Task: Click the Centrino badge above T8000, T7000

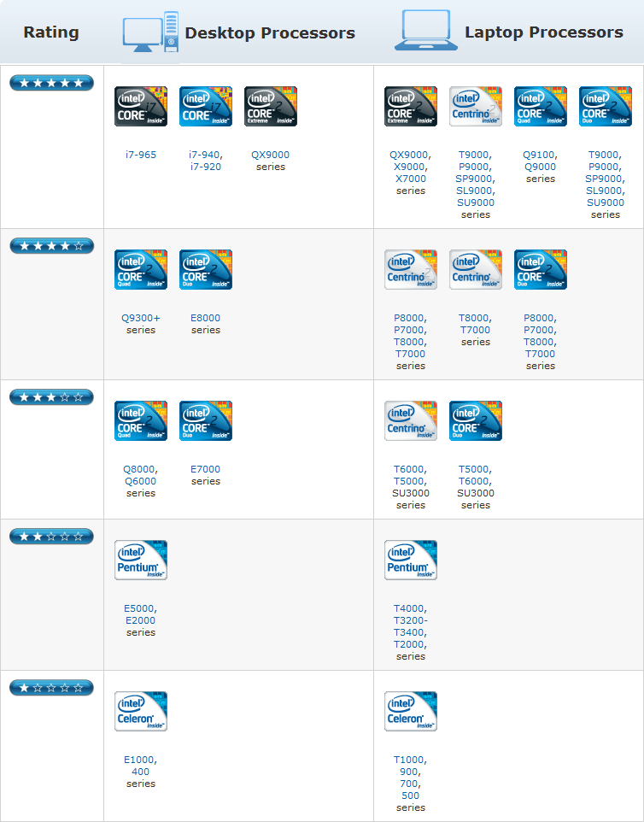Action: 475,269
